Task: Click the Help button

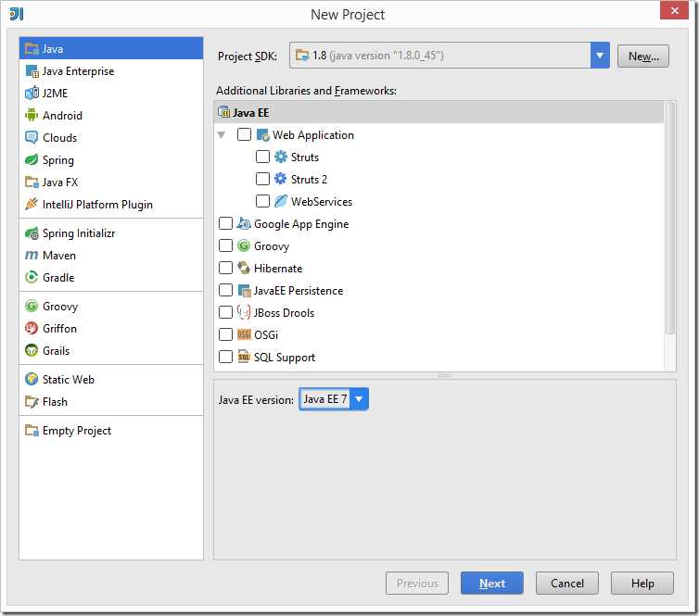Action: 642,583
